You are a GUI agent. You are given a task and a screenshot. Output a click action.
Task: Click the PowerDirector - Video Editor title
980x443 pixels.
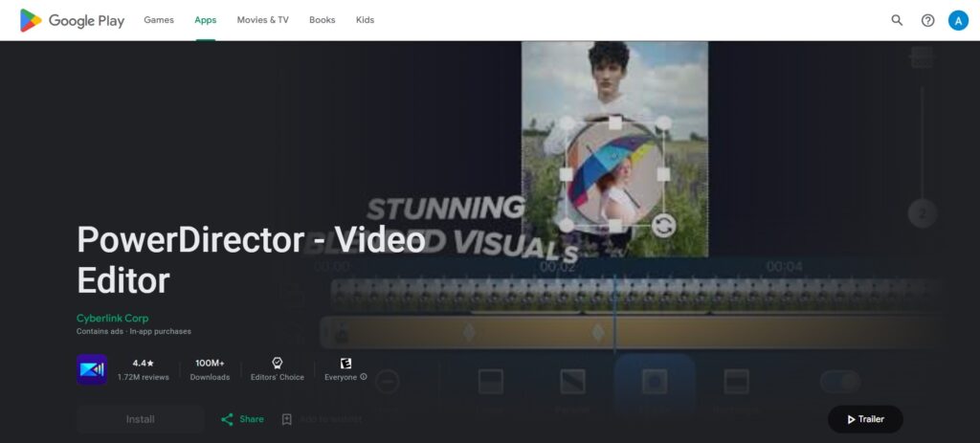pyautogui.click(x=251, y=259)
